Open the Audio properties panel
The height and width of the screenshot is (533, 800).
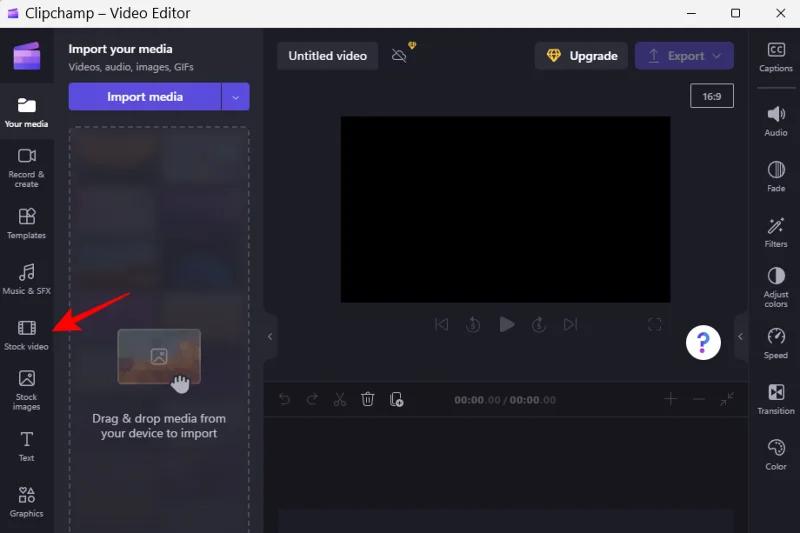(x=776, y=121)
